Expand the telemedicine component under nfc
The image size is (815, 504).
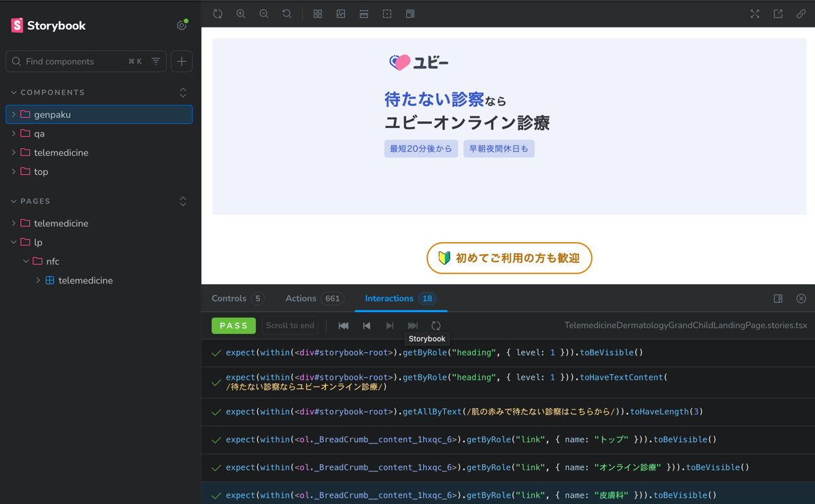click(99, 281)
